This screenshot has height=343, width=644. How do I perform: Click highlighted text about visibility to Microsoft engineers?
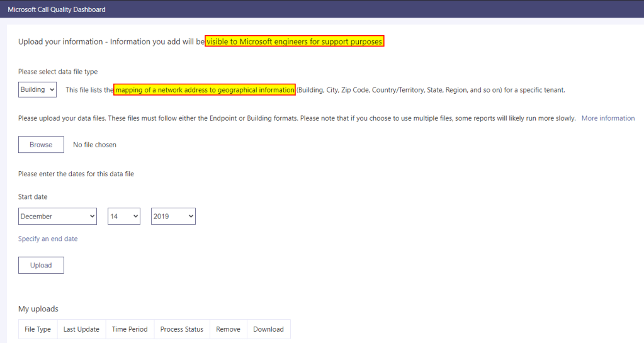point(294,42)
